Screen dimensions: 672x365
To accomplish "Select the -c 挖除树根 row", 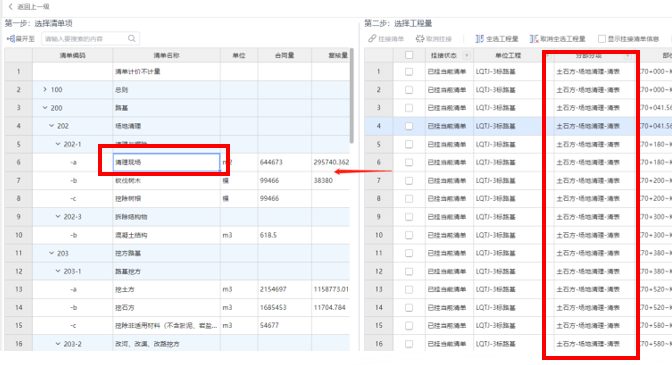I will (x=177, y=198).
